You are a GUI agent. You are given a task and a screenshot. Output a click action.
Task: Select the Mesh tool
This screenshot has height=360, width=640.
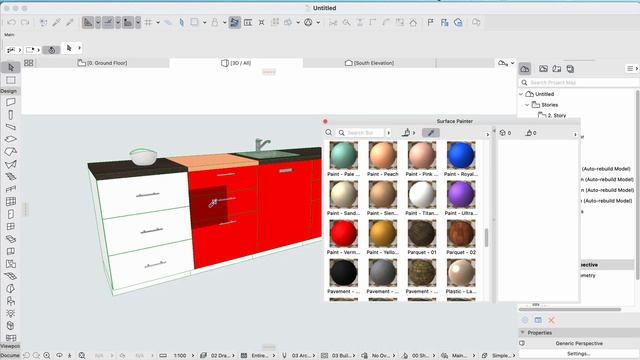11,276
